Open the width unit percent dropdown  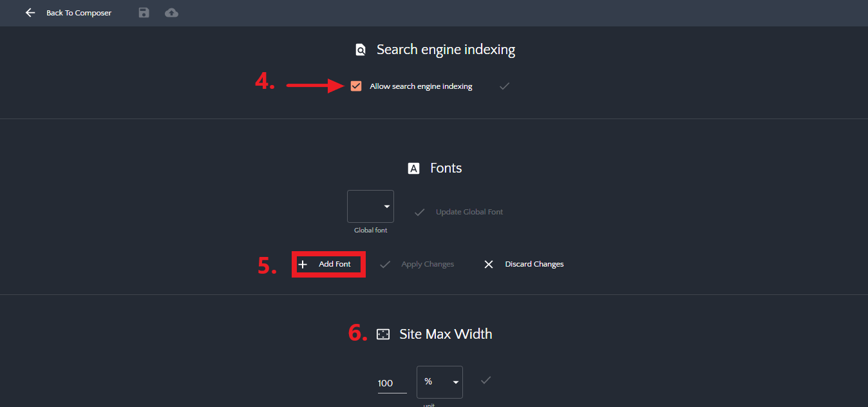[440, 383]
